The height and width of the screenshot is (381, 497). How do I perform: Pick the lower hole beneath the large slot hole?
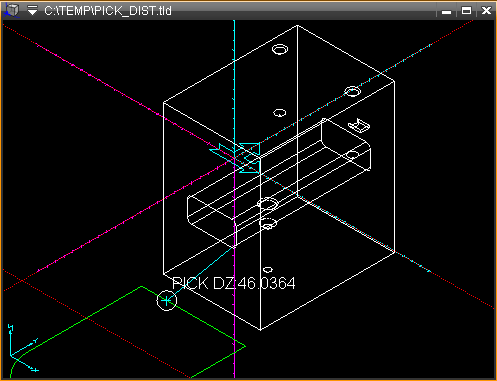tap(268, 223)
